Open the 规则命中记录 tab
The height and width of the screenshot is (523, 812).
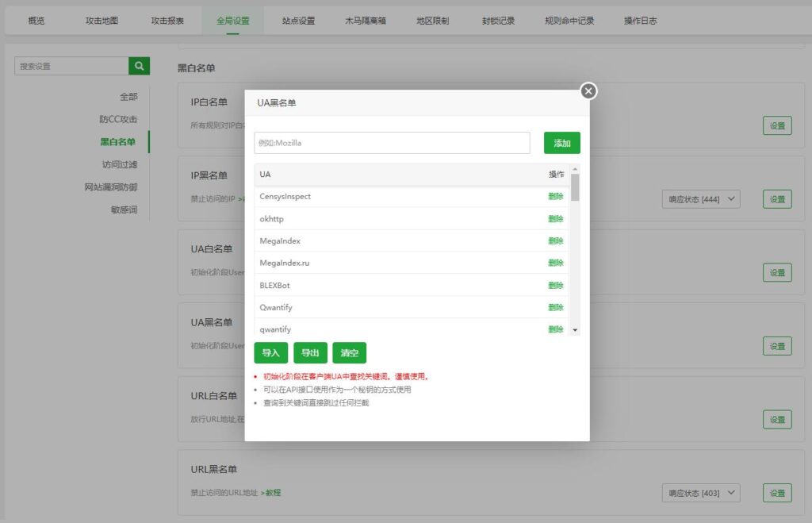(569, 21)
